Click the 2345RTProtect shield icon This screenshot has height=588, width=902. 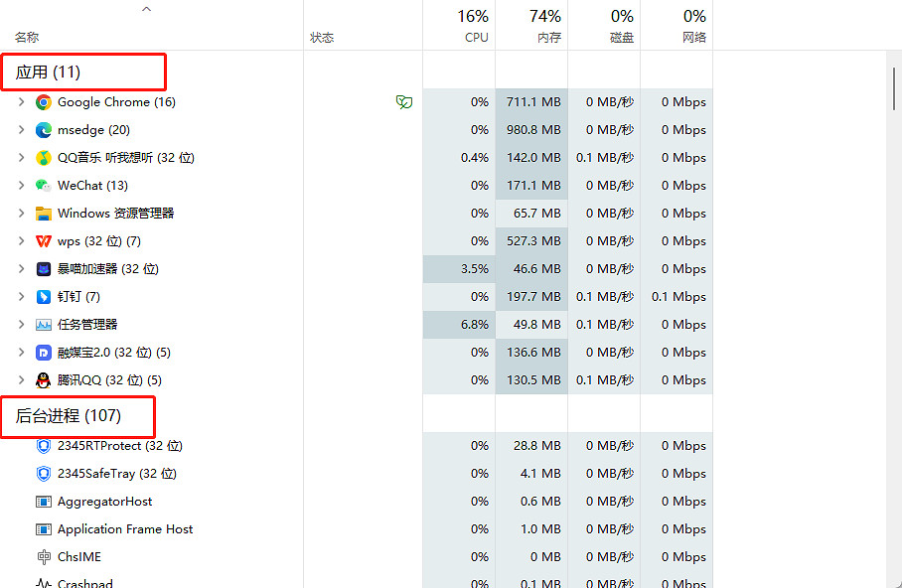44,446
